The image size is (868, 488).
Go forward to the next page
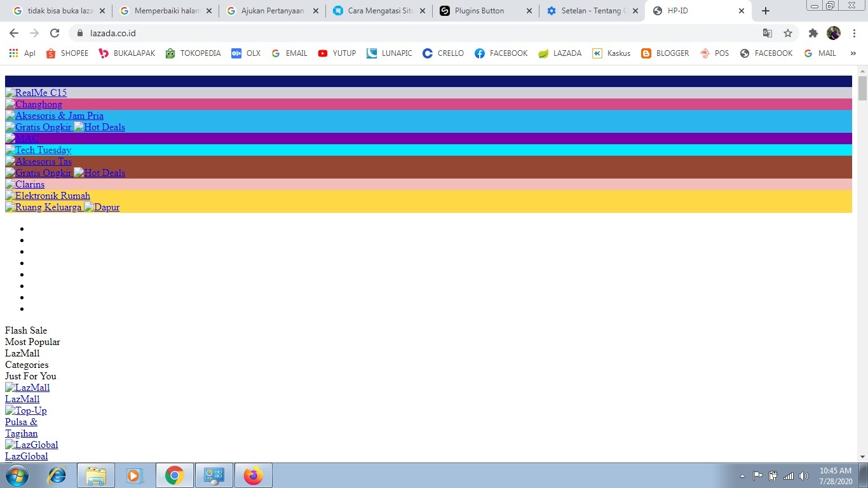34,33
